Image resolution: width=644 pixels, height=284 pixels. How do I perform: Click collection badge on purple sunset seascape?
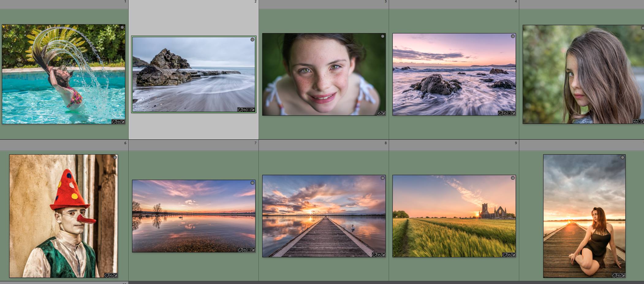point(505,113)
